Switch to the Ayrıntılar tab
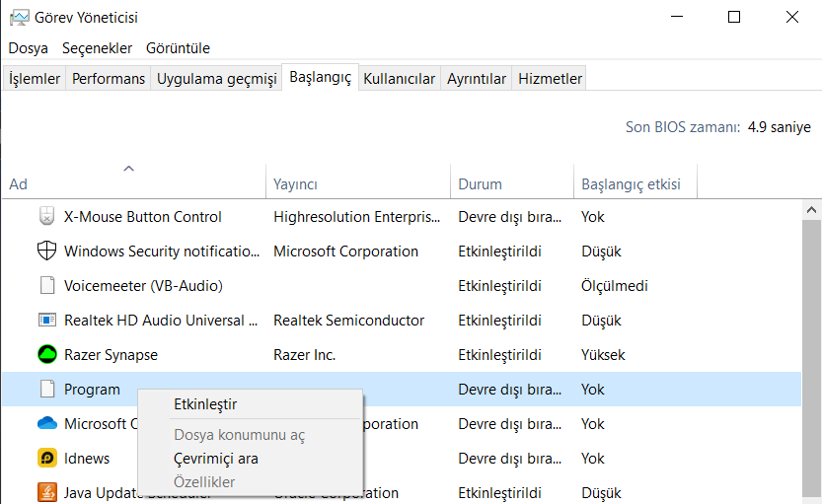 click(x=476, y=79)
